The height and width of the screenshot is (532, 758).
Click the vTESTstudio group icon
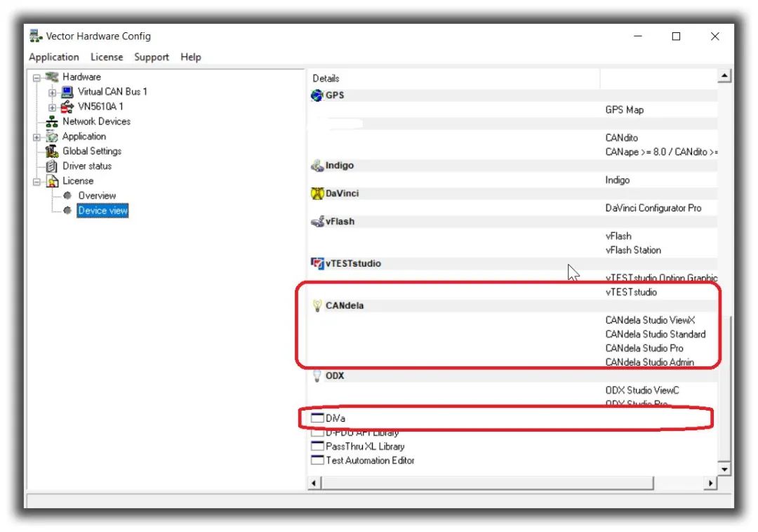click(x=317, y=263)
